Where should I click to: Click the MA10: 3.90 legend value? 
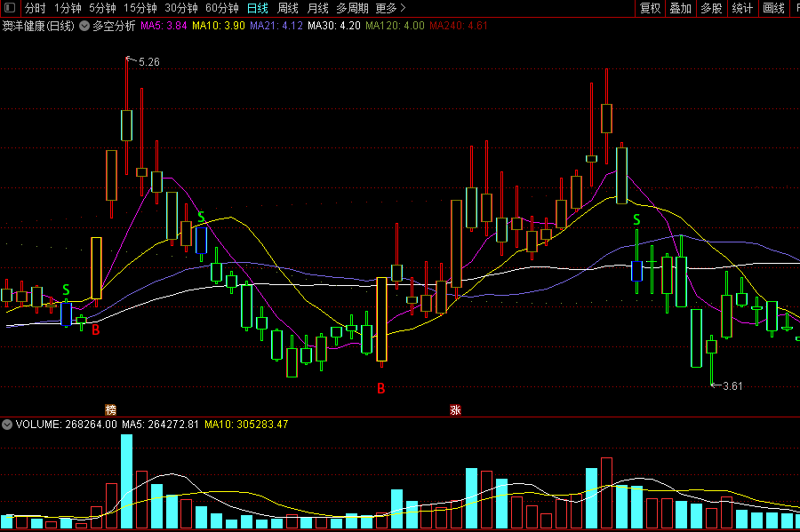click(219, 26)
